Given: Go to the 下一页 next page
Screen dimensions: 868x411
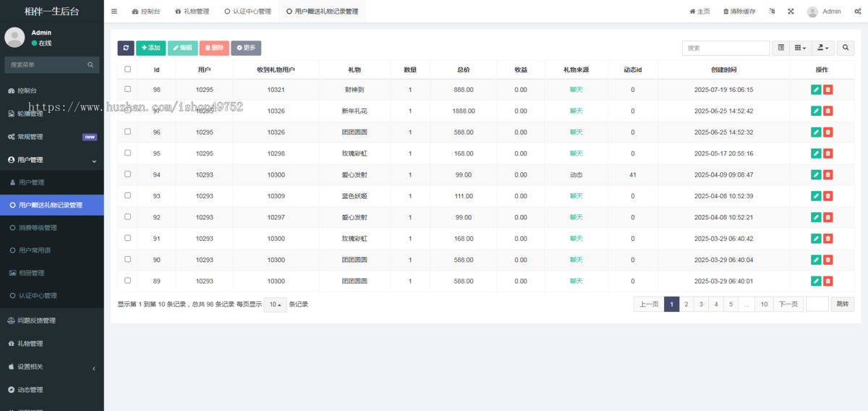Looking at the screenshot, I should (788, 305).
